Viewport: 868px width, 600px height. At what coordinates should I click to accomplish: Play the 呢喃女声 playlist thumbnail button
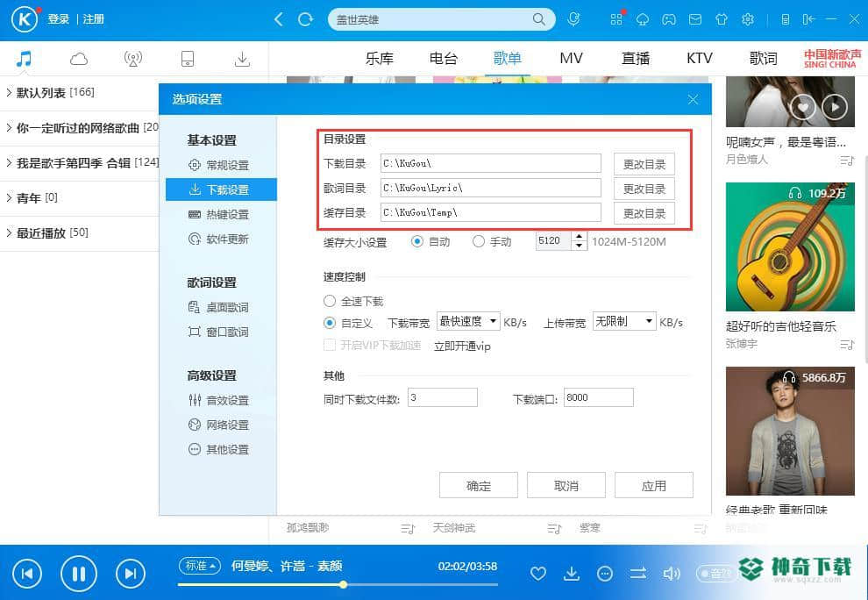tap(835, 106)
